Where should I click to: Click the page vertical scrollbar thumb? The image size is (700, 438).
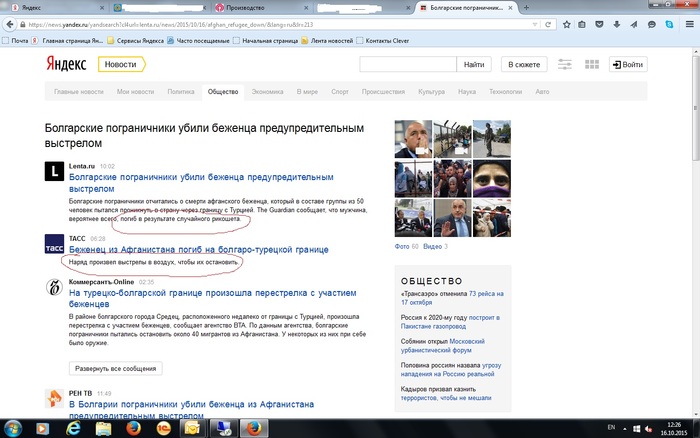696,109
